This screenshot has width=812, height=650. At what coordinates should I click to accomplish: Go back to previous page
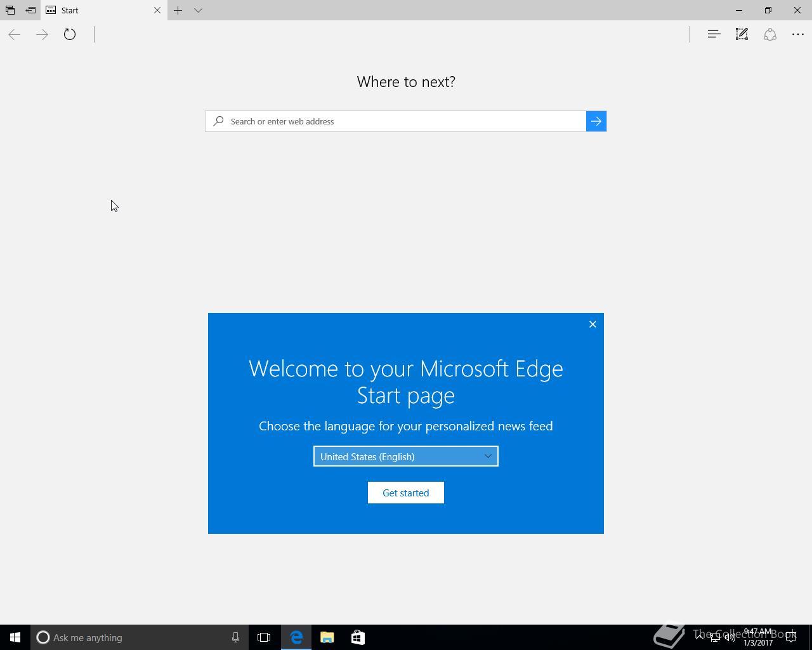coord(15,35)
